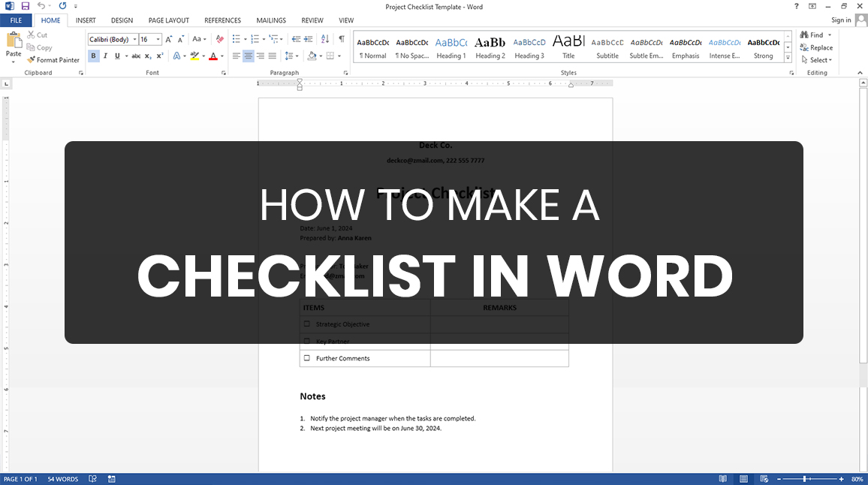Save the document from Quick Access Toolbar

[x=26, y=6]
